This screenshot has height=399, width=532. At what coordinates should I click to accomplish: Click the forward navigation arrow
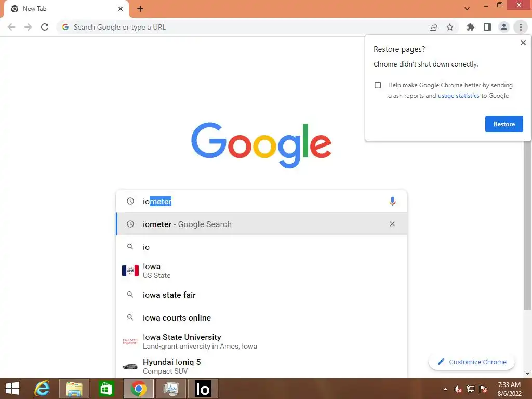tap(28, 27)
